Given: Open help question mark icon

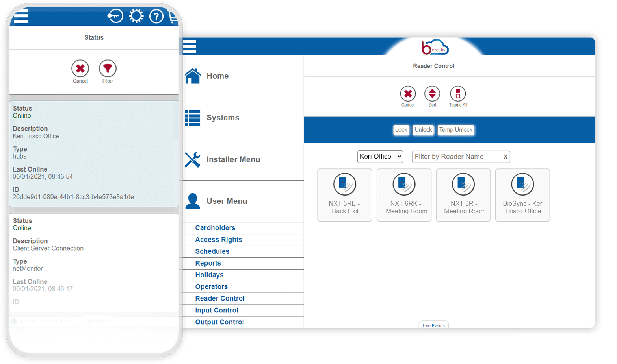Looking at the screenshot, I should 156,17.
